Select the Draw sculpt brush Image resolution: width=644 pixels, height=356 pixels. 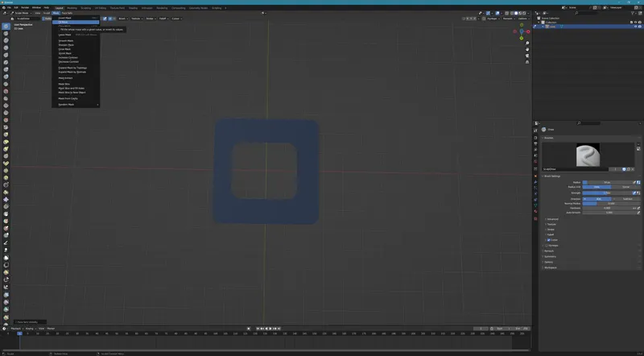[6, 27]
